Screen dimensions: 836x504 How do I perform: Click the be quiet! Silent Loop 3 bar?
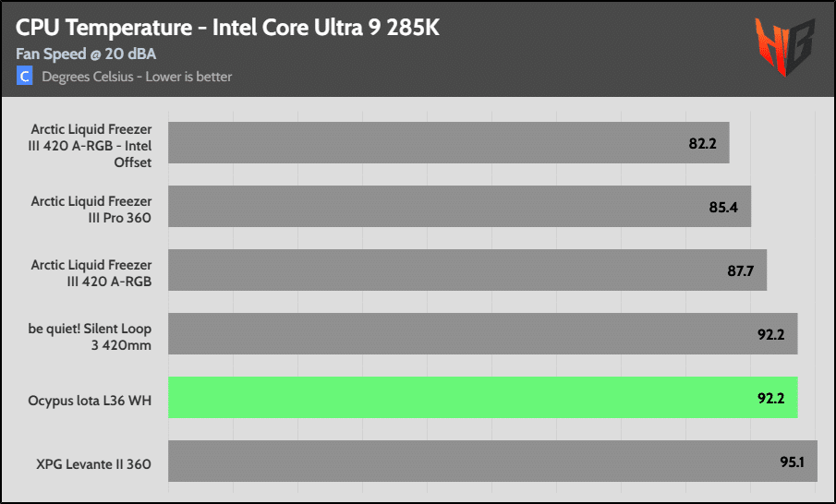click(483, 333)
